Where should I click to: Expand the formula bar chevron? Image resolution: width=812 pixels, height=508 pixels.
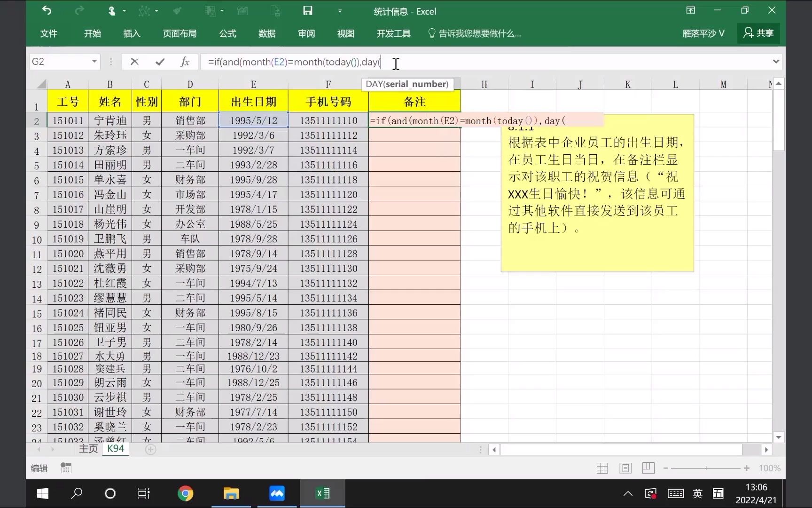[776, 62]
